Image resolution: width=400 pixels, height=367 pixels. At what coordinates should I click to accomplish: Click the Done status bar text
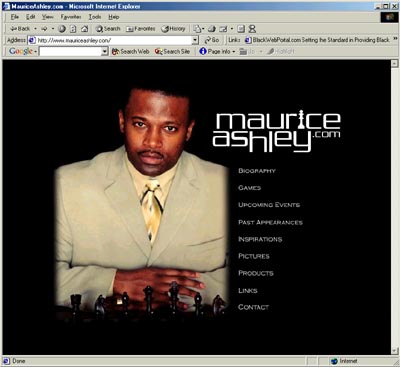[x=19, y=361]
